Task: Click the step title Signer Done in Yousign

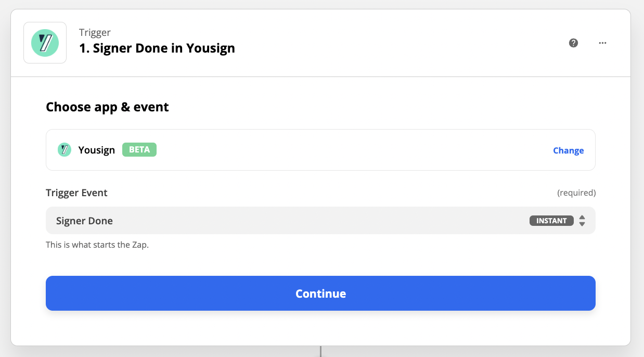Action: tap(157, 48)
